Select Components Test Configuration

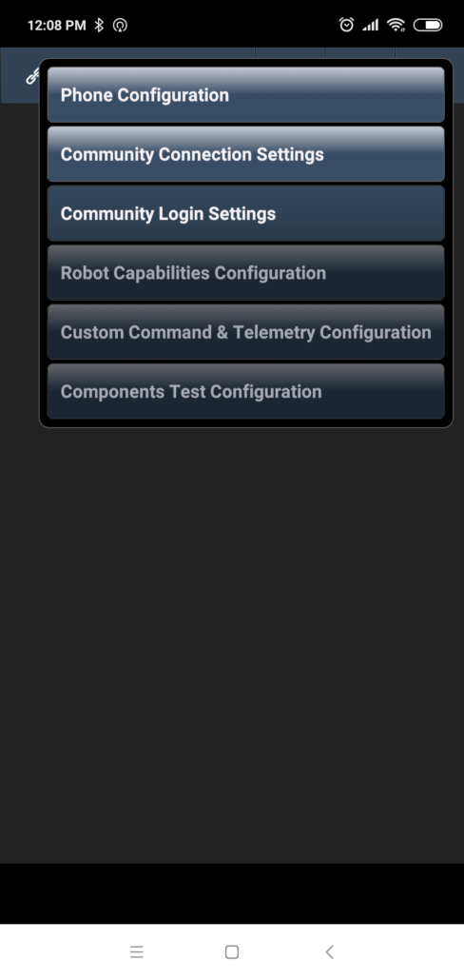point(245,391)
